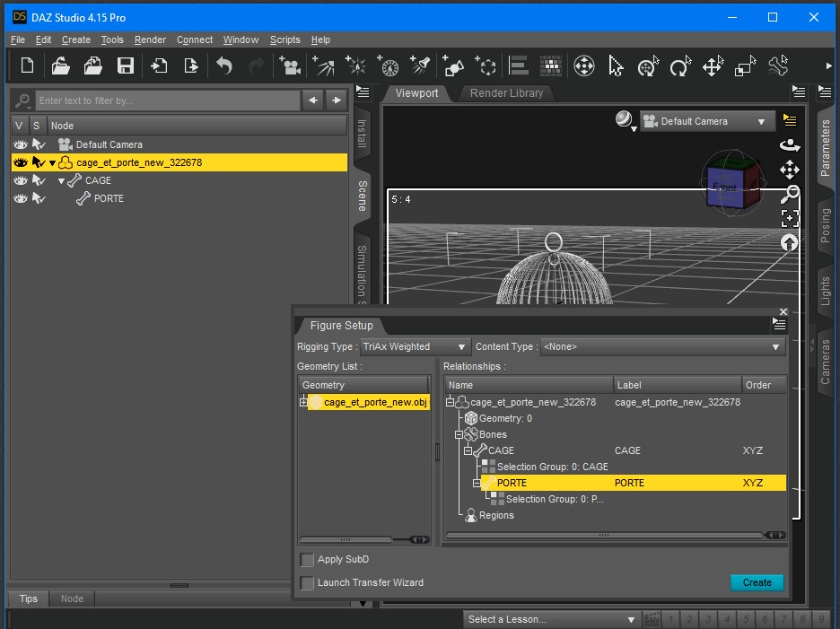Undo the last action with the arrow icon

(224, 66)
